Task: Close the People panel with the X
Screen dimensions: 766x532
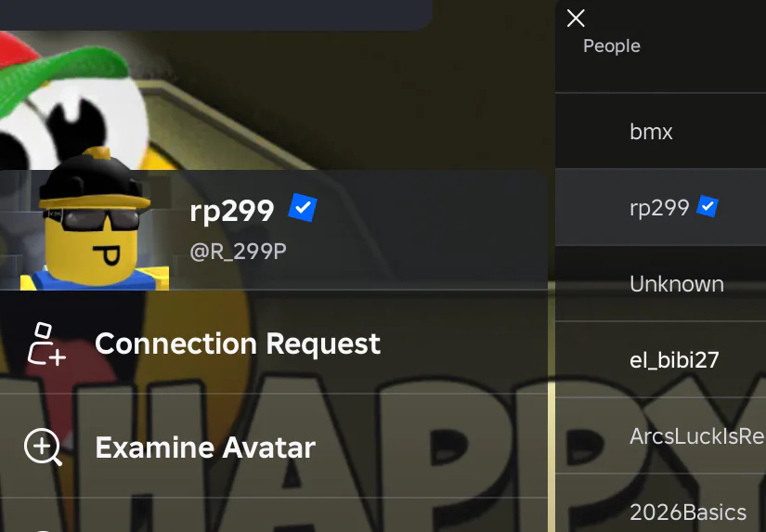Action: (576, 19)
